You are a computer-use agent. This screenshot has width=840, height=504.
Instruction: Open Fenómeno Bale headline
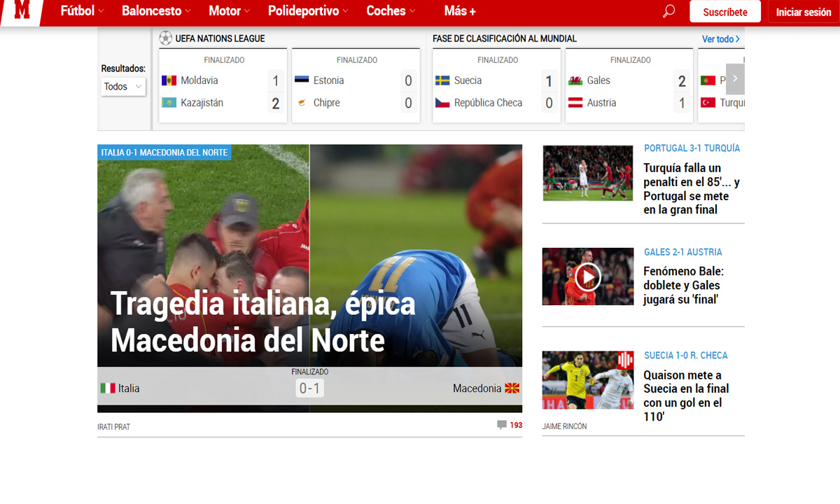coord(684,286)
